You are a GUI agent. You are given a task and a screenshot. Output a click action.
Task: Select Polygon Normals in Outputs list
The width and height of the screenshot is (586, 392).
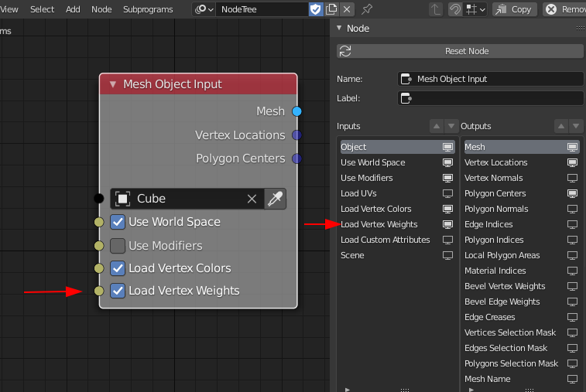coord(522,209)
